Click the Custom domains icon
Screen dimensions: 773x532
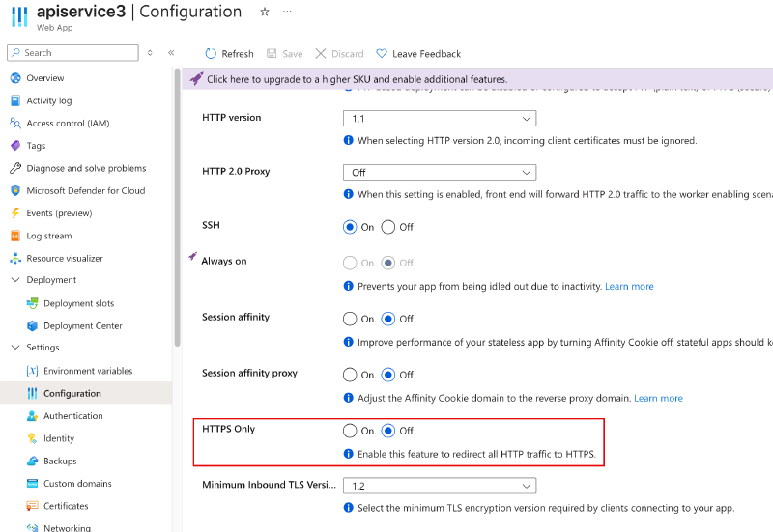[x=33, y=483]
